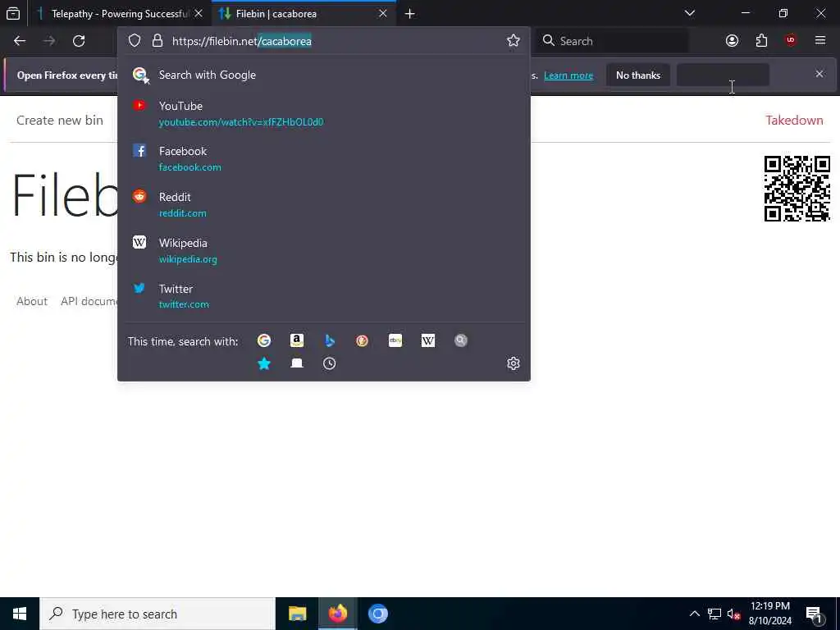Click the URL address bar field

click(x=323, y=41)
